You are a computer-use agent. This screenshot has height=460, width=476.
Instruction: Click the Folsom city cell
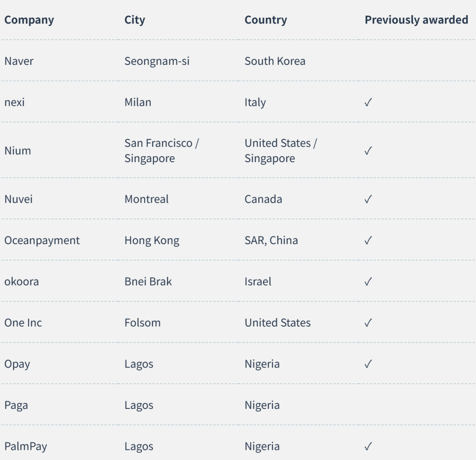pos(142,323)
